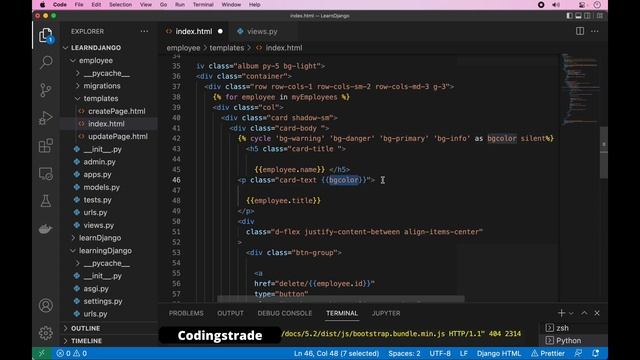Open the Remote Explorer view

[x=46, y=174]
